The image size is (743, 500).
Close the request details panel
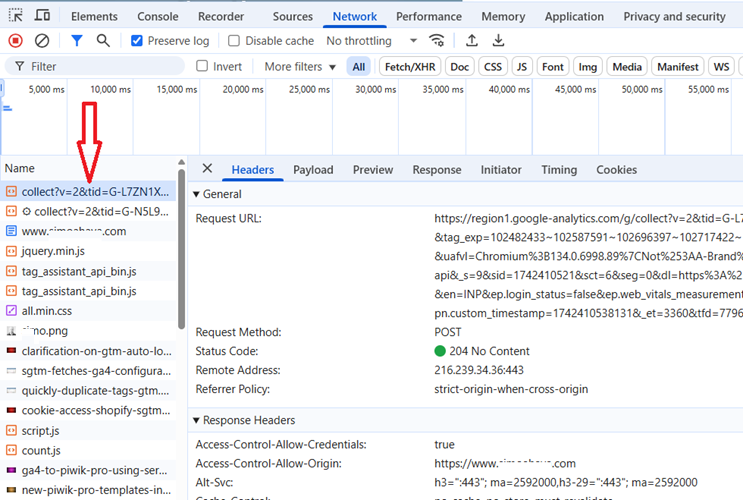click(x=207, y=169)
